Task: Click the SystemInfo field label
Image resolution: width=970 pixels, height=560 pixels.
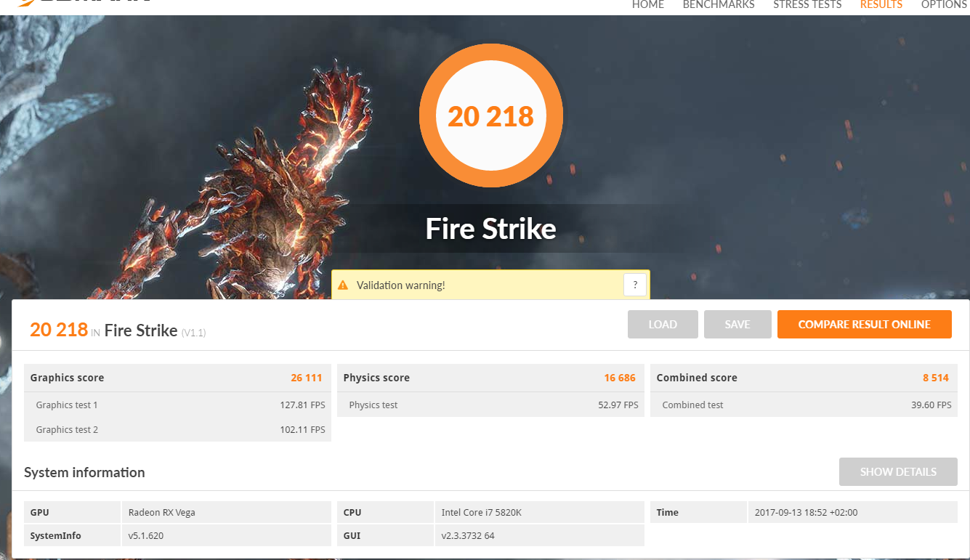Action: [x=56, y=536]
